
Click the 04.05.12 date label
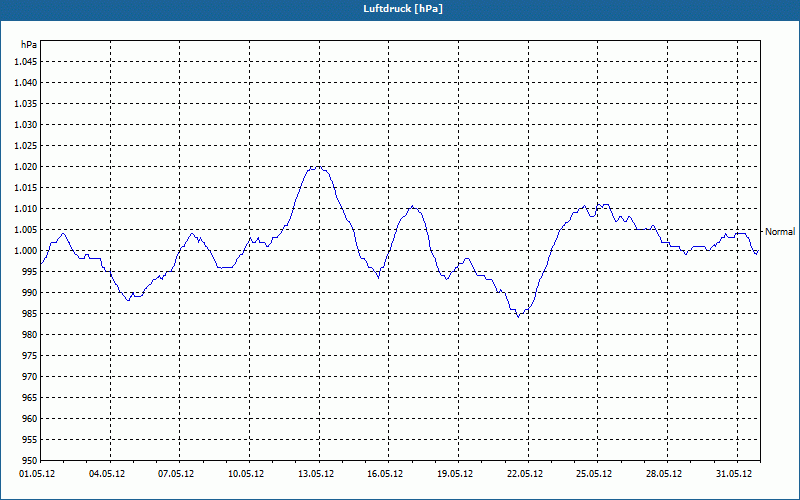coord(107,474)
